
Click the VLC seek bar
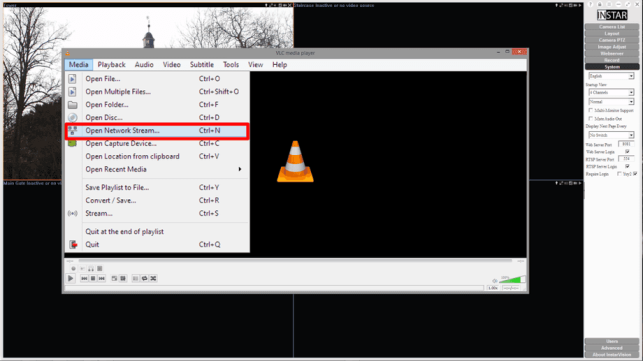click(295, 260)
